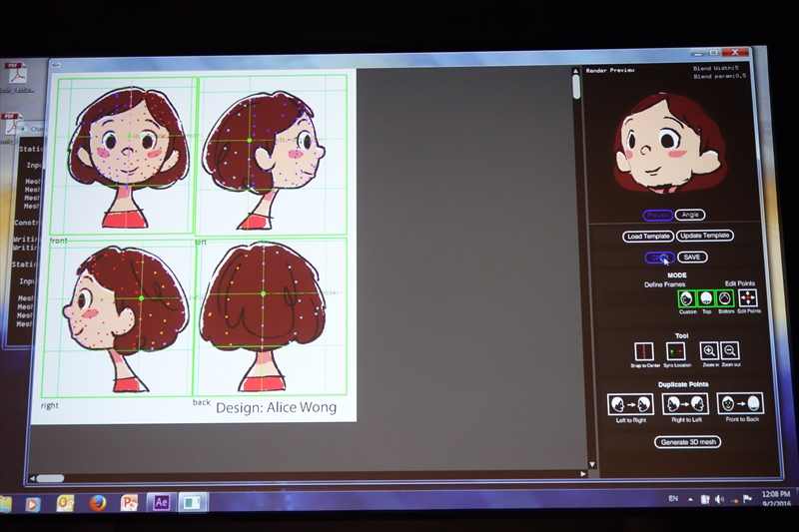Duplicate points Right to Left
The width and height of the screenshot is (799, 532).
click(x=685, y=404)
